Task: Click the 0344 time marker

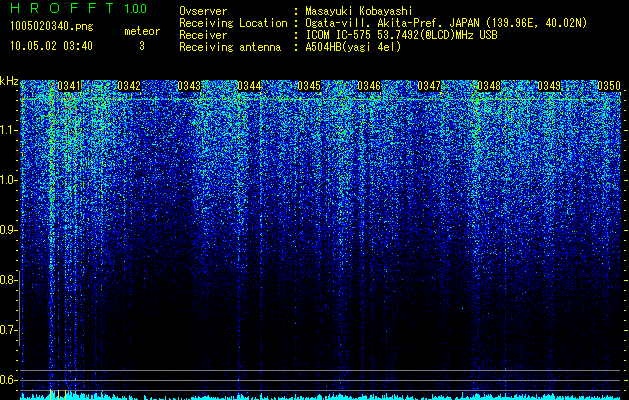Action: pyautogui.click(x=249, y=86)
